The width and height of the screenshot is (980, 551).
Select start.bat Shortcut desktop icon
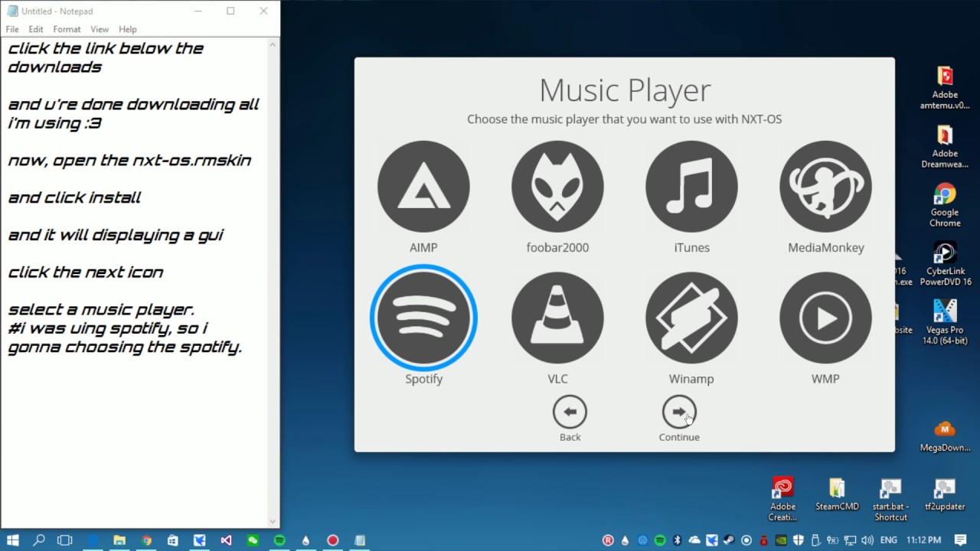[890, 499]
